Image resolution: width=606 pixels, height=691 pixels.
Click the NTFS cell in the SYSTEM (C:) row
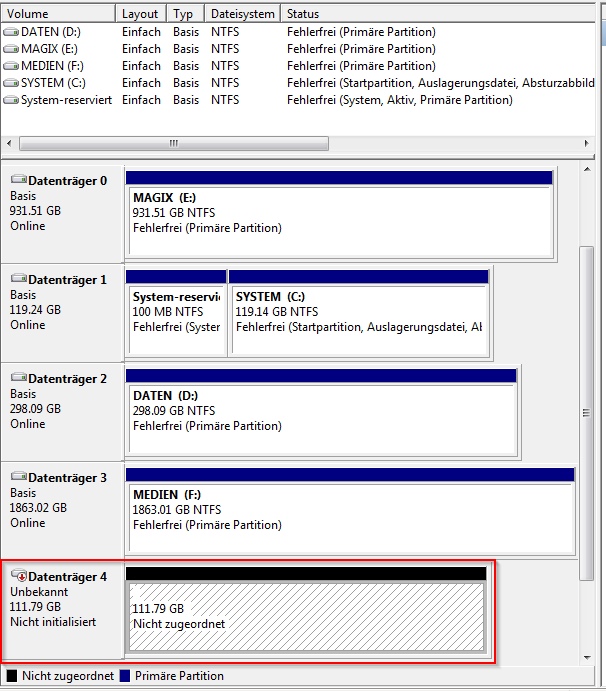(x=225, y=83)
